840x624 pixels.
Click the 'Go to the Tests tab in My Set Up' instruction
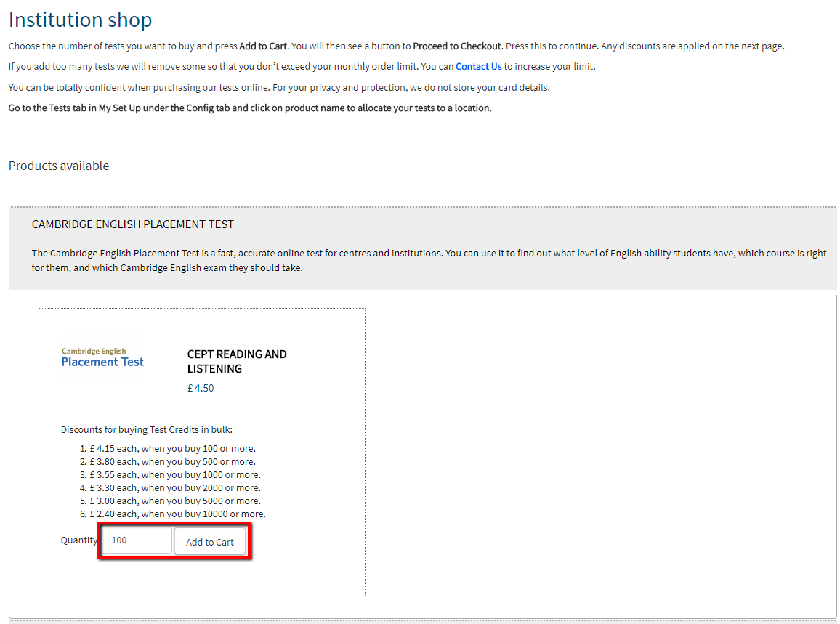250,108
